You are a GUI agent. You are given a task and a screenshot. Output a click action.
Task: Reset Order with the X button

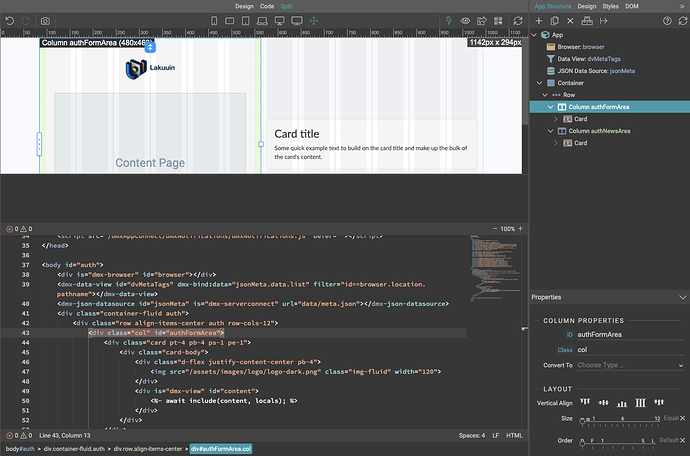(683, 440)
